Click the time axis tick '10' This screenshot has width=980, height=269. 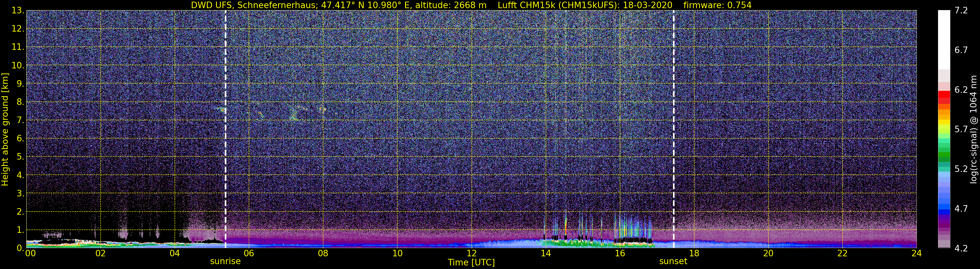click(x=397, y=254)
